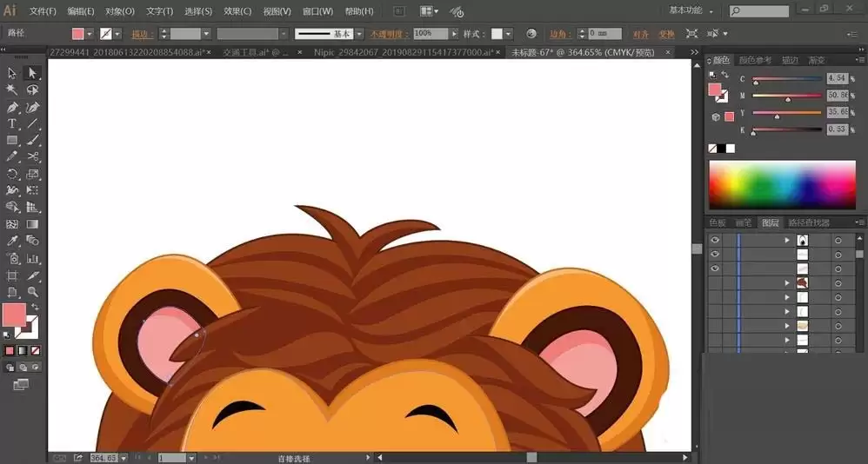The height and width of the screenshot is (464, 868).
Task: Toggle visibility of the second layer row
Action: (x=715, y=255)
